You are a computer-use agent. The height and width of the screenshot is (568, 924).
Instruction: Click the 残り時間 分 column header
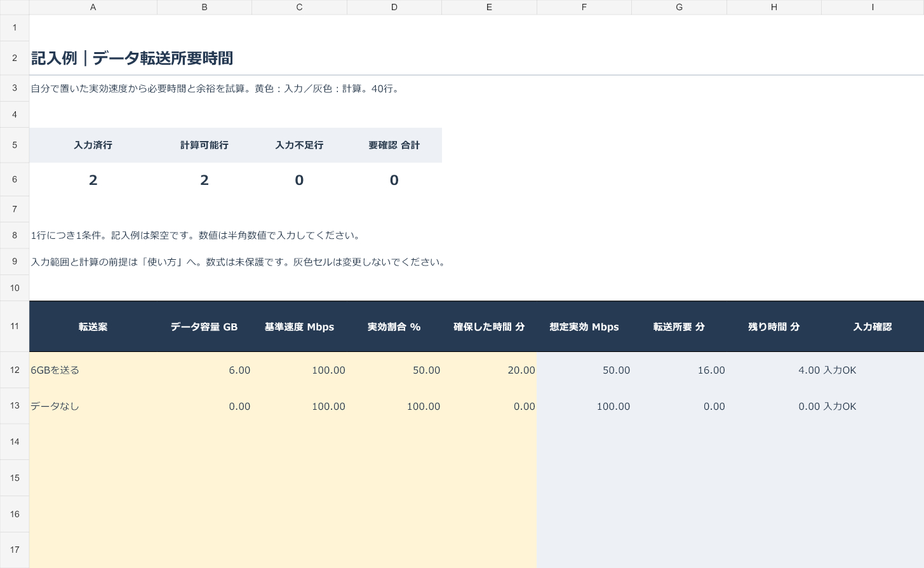pyautogui.click(x=774, y=327)
